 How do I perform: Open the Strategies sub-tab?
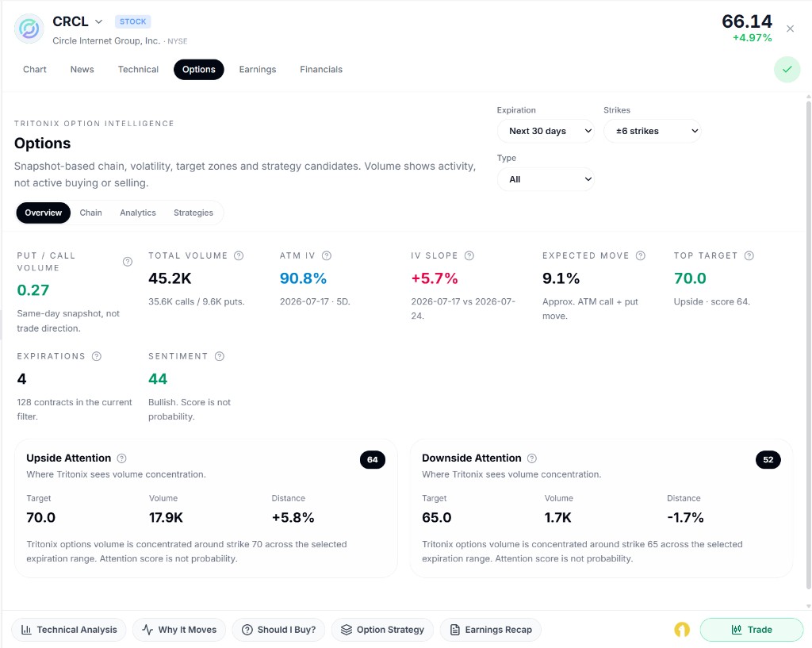tap(193, 213)
